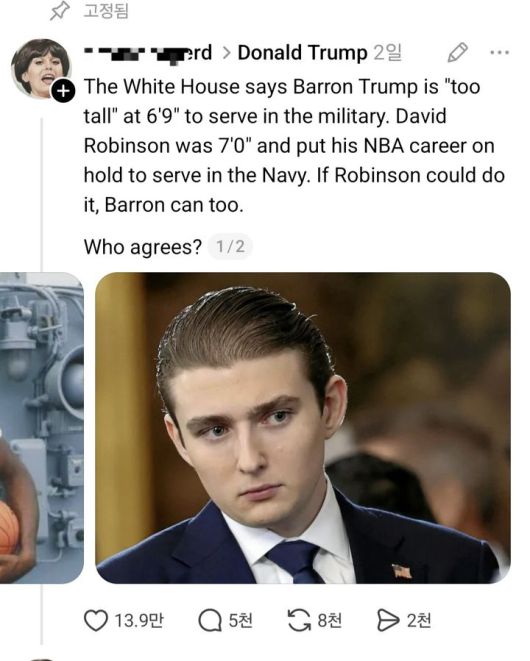Open the author's profile picture
530x661 pixels.
pos(41,69)
